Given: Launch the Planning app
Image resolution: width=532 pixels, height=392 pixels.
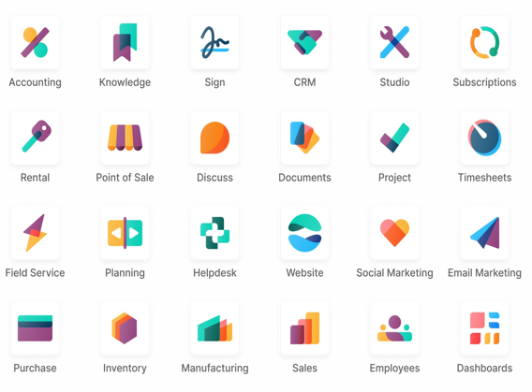Looking at the screenshot, I should (x=125, y=233).
